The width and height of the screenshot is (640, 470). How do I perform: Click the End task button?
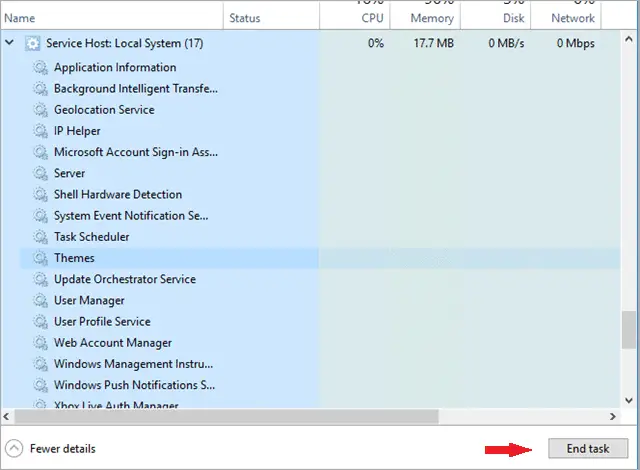[x=588, y=448]
